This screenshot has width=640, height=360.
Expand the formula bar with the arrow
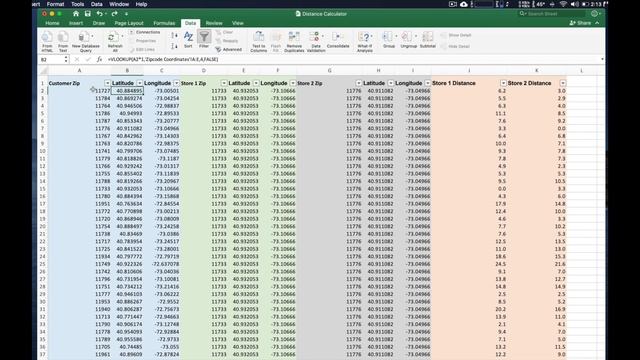pos(602,60)
